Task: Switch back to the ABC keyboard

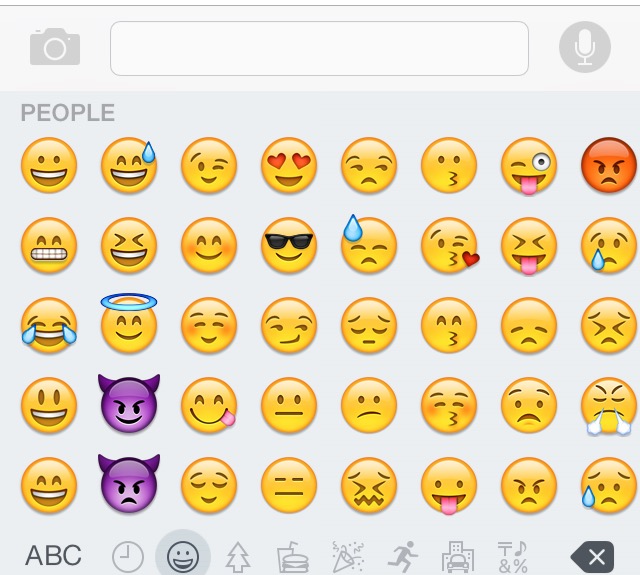Action: tap(53, 555)
